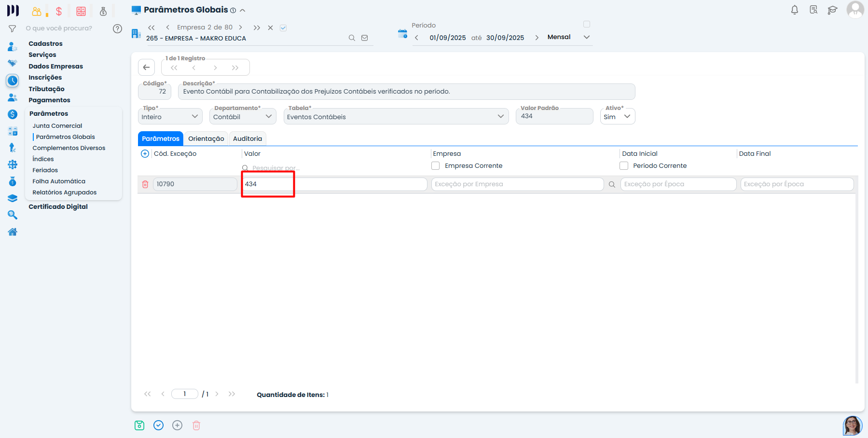Open the notifications bell icon
The width and height of the screenshot is (868, 438).
coord(794,10)
